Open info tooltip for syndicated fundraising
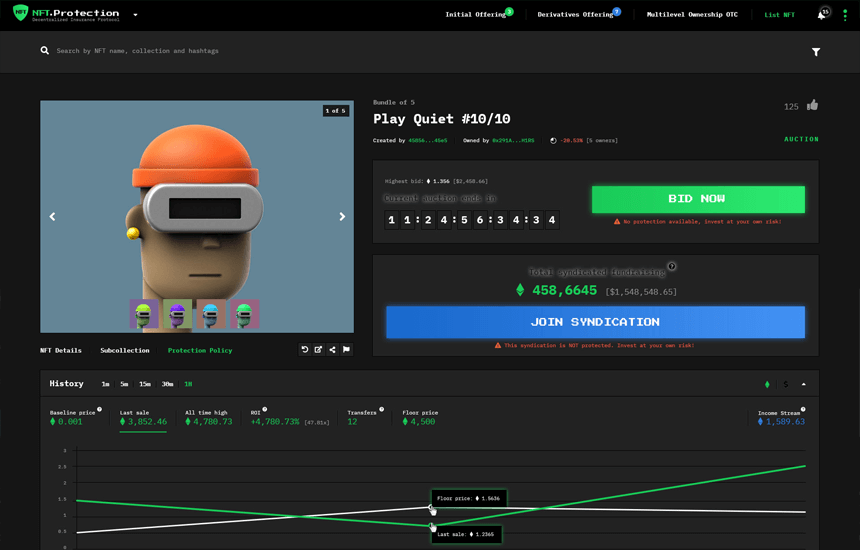This screenshot has height=550, width=860. 672,266
